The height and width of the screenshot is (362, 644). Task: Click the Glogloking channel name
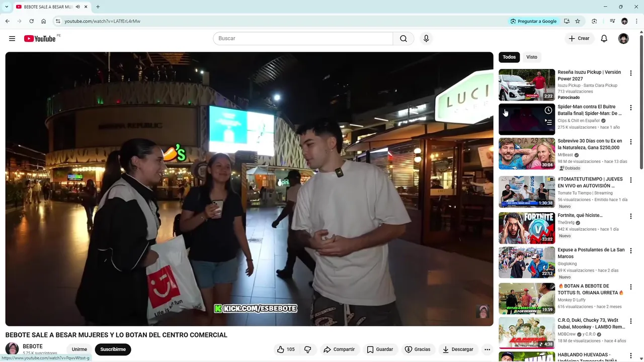[x=567, y=263]
